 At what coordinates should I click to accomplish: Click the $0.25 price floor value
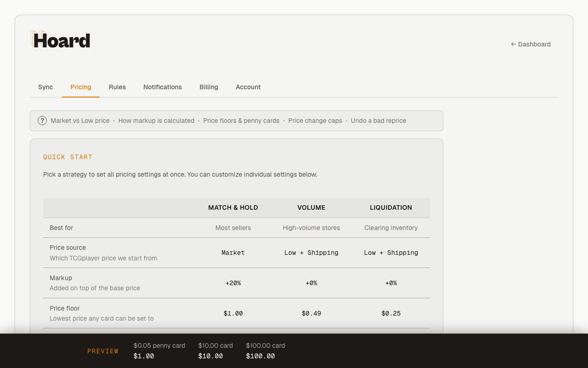click(391, 313)
